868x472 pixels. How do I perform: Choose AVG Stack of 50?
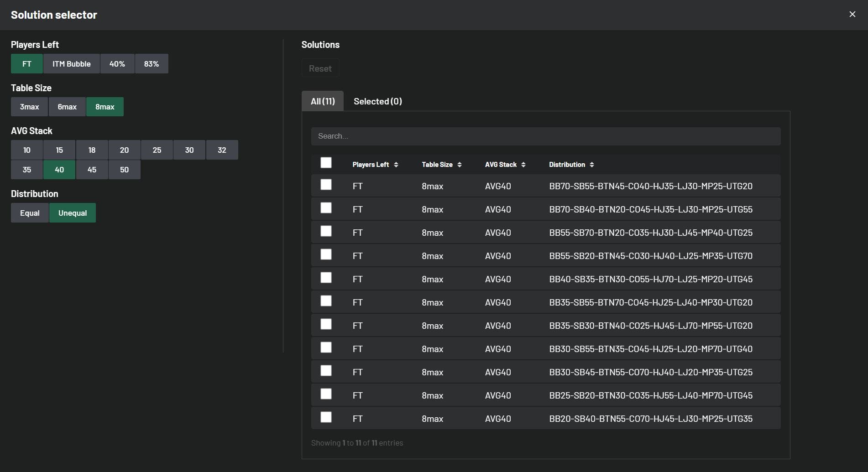point(124,170)
